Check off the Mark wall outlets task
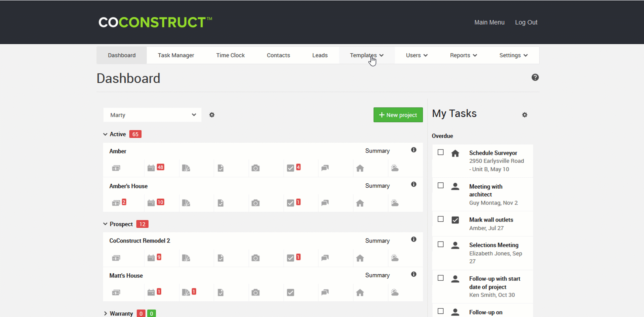This screenshot has width=644, height=317. click(x=441, y=219)
